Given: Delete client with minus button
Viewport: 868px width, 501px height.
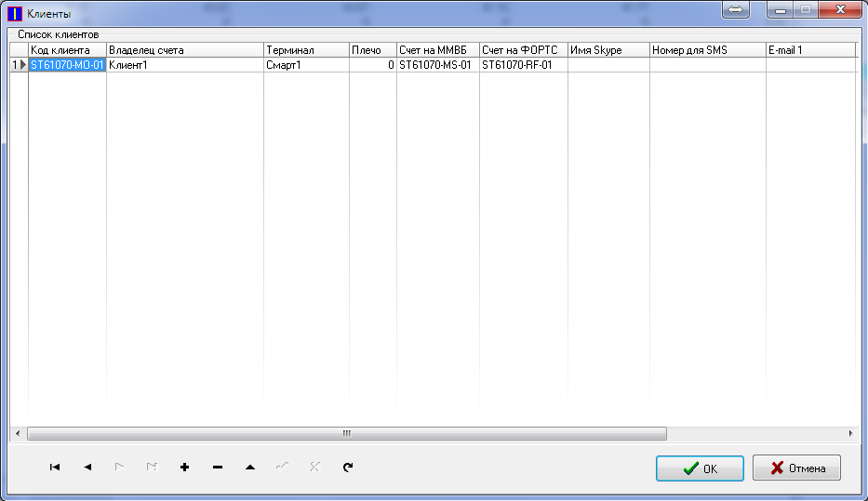Looking at the screenshot, I should 218,468.
